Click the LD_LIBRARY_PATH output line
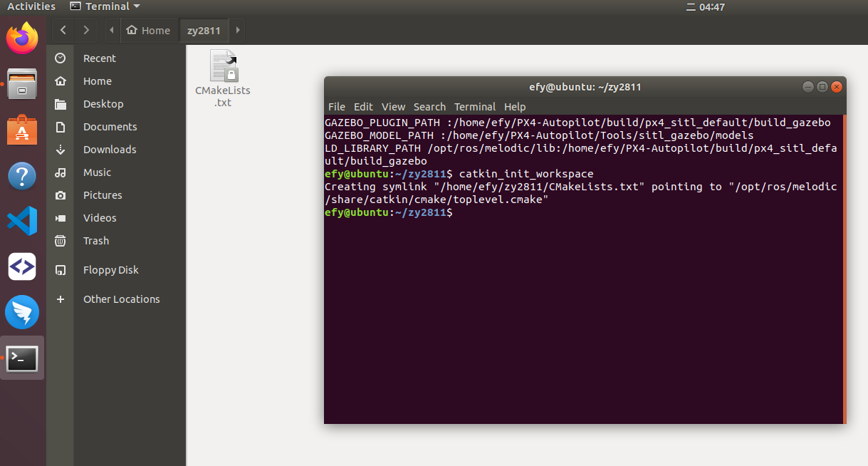 tap(580, 155)
